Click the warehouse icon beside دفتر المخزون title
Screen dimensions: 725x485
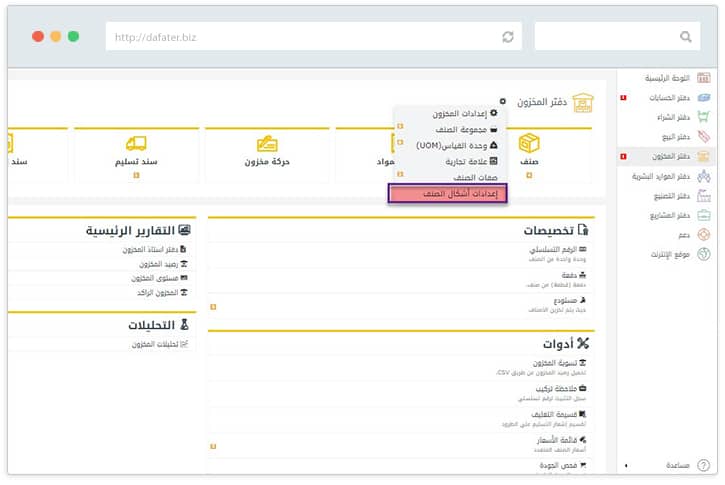click(583, 103)
